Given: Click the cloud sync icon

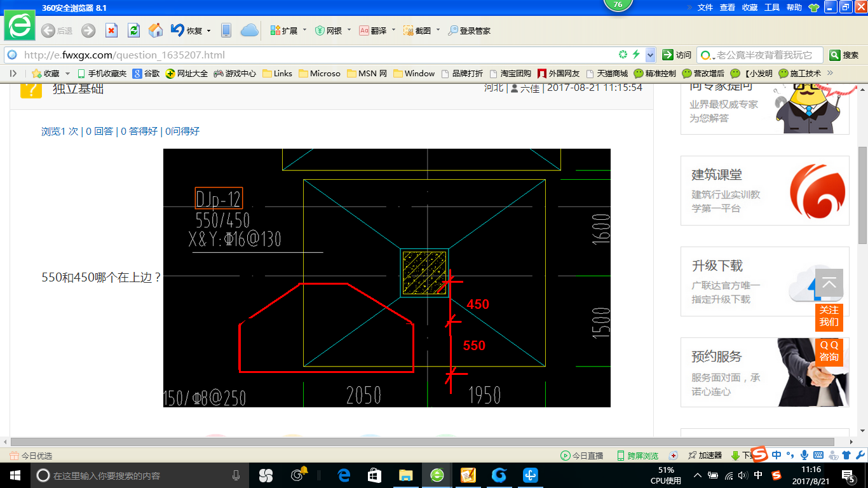Looking at the screenshot, I should point(249,30).
